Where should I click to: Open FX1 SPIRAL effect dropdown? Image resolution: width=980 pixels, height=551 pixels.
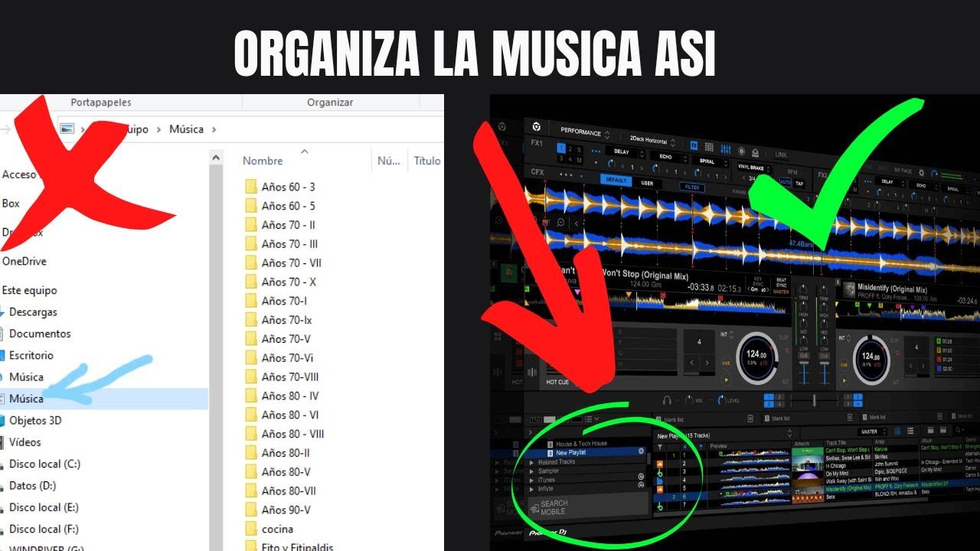[x=710, y=161]
